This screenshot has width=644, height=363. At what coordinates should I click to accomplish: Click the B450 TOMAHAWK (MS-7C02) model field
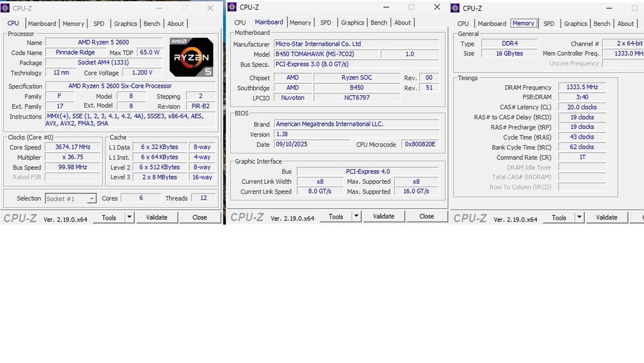pyautogui.click(x=326, y=54)
